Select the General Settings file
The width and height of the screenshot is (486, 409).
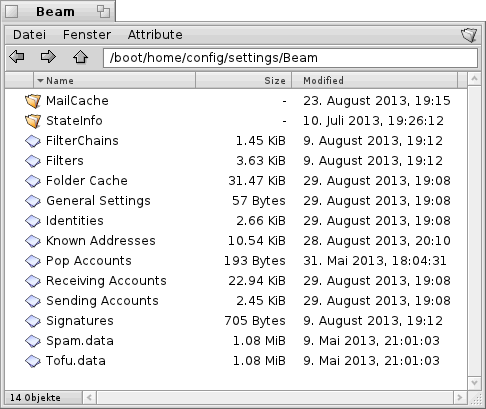pyautogui.click(x=98, y=201)
